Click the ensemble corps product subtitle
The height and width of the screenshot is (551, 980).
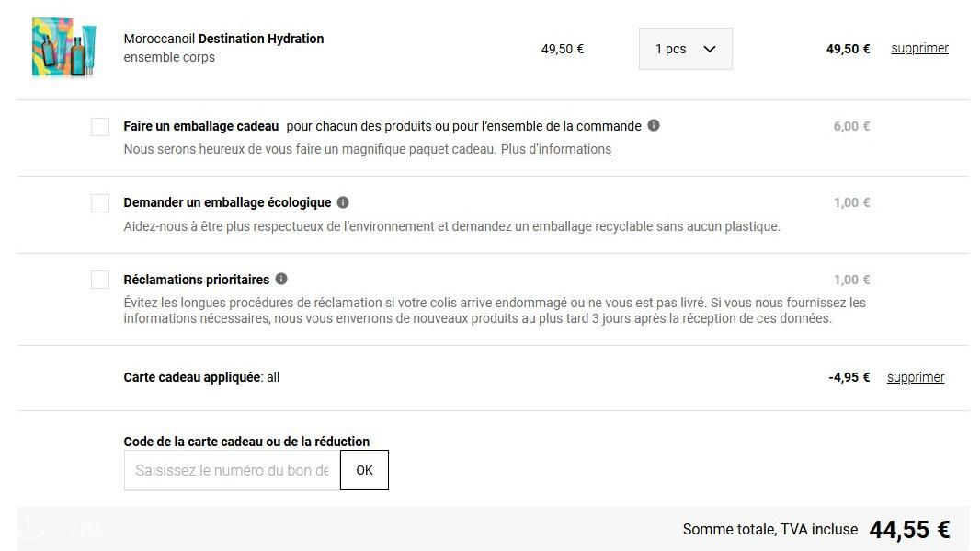[169, 57]
